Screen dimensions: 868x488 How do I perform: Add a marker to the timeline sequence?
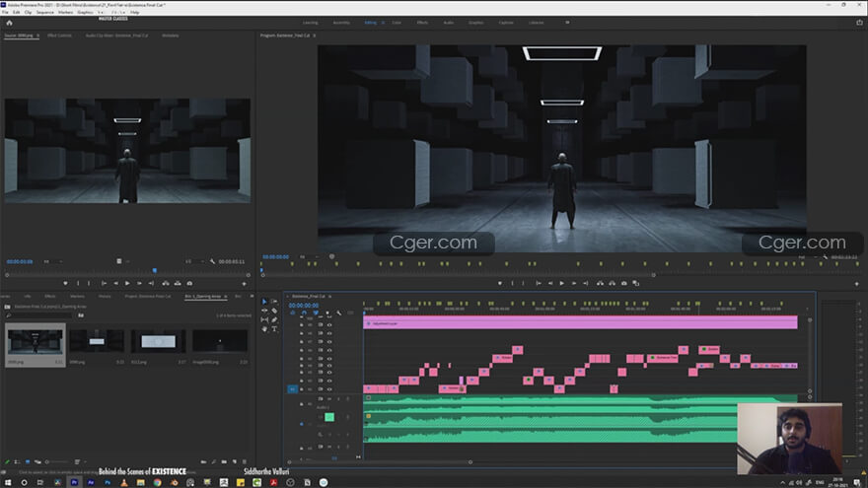[x=327, y=314]
